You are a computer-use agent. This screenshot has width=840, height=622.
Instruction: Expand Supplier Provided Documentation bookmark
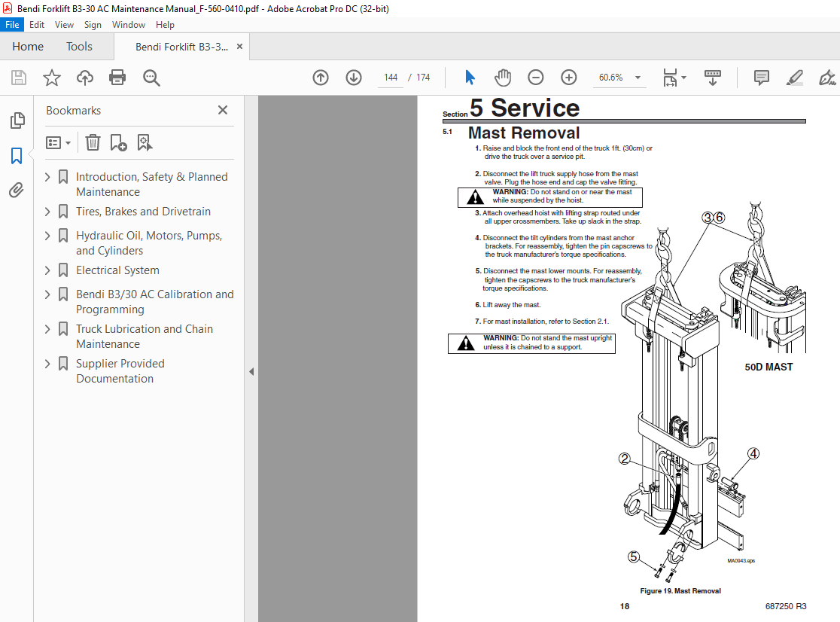coord(47,364)
